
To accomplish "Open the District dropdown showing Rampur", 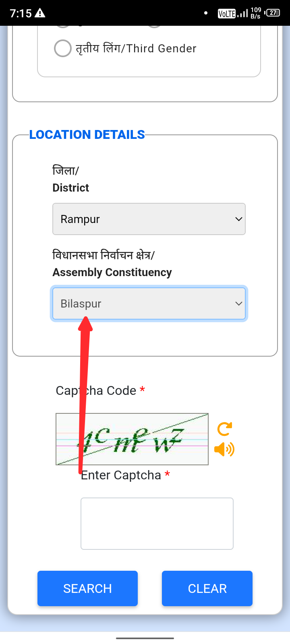I will [x=149, y=219].
